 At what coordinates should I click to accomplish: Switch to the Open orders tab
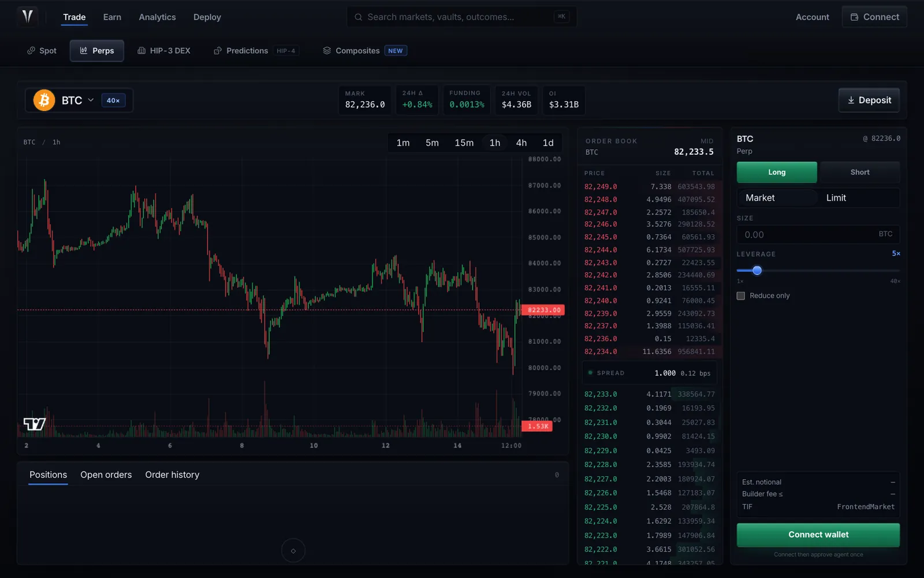[x=106, y=475]
